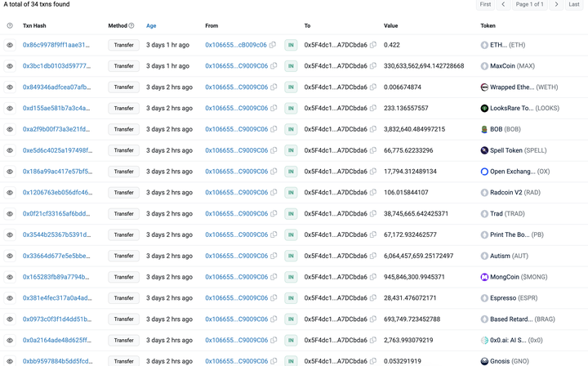Copy To address in Autism row
This screenshot has height=366, width=588.
click(x=373, y=256)
